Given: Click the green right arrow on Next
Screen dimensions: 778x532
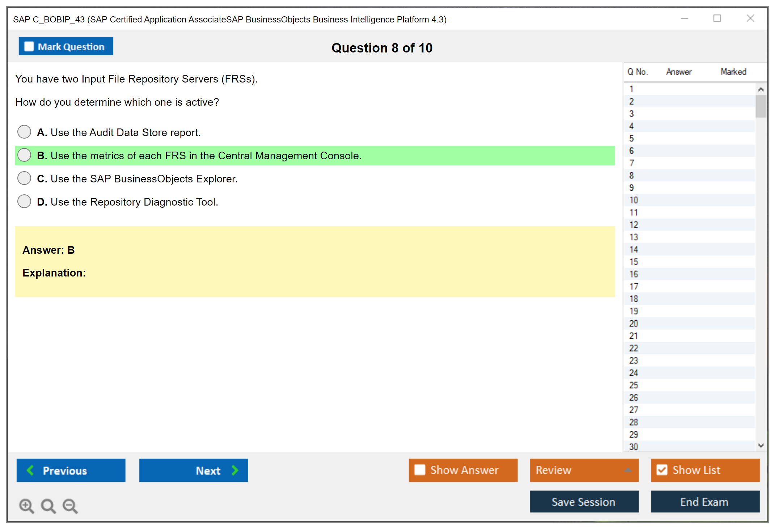Looking at the screenshot, I should 235,470.
